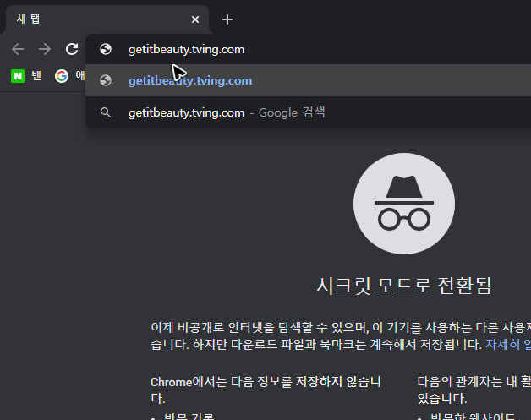Click the globe icon of the highlighted suggestion
The width and height of the screenshot is (531, 420).
[x=106, y=80]
